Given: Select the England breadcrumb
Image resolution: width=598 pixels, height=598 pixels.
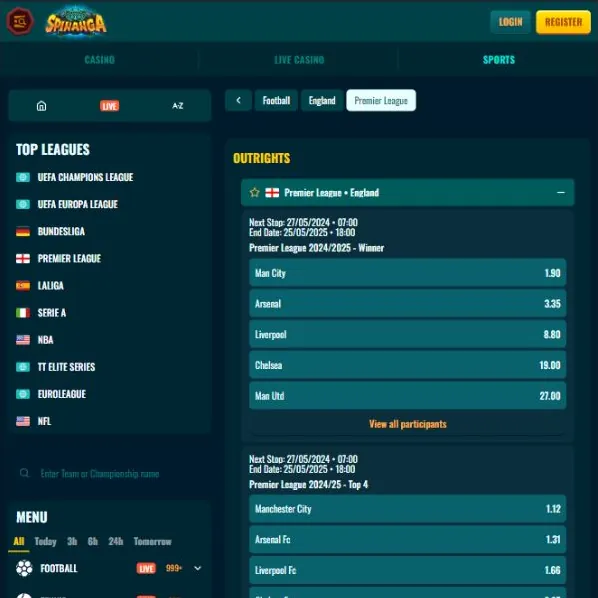Looking at the screenshot, I should click(x=322, y=100).
